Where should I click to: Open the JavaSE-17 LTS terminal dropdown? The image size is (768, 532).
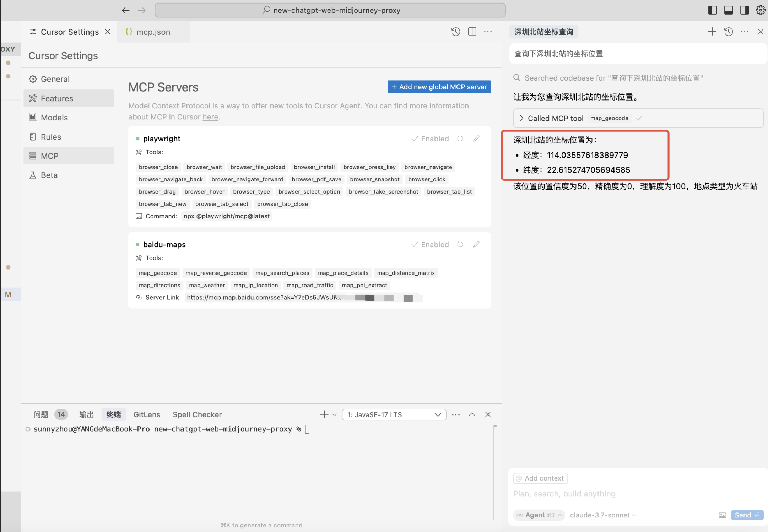coord(394,414)
